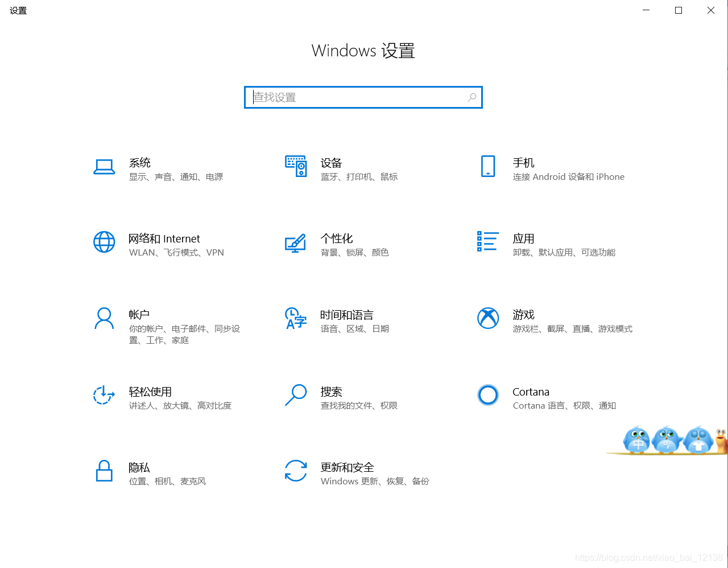Open the 设备 keyboard and speaker icon
This screenshot has height=568, width=728.
click(x=296, y=166)
